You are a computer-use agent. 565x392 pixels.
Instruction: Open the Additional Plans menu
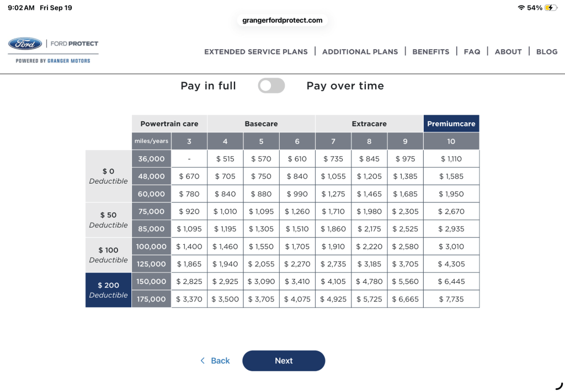tap(360, 52)
